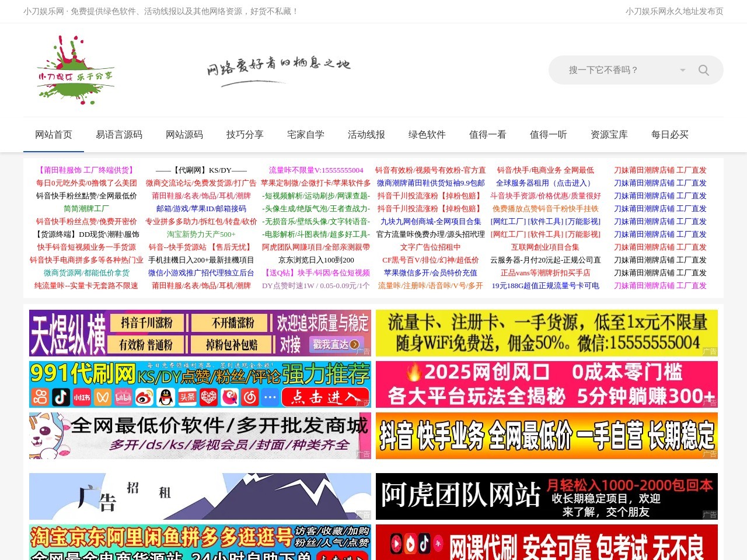This screenshot has height=560, width=747.
Task: Click the flame icon in 2025网创风口 banner
Action: pos(414,372)
